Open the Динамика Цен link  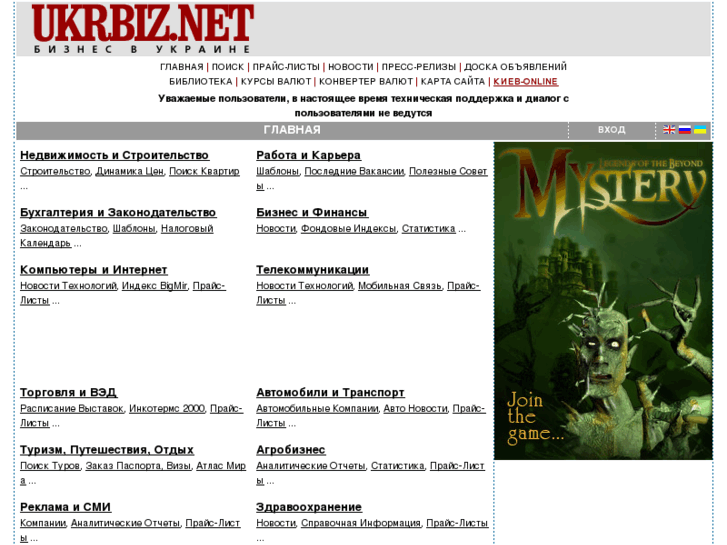[x=129, y=172]
